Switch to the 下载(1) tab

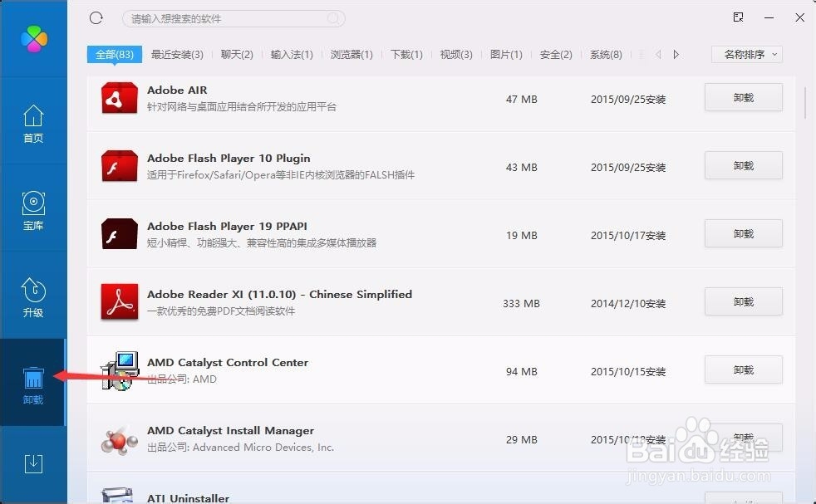(406, 55)
